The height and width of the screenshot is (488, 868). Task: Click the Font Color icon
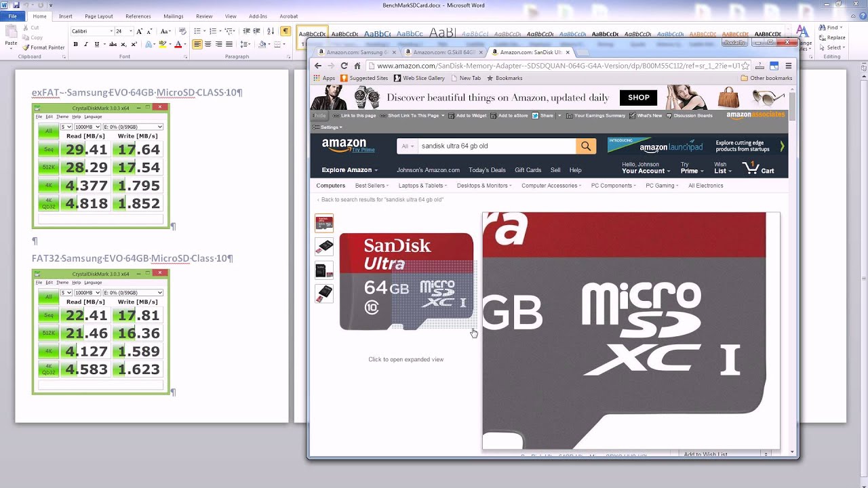(x=178, y=44)
